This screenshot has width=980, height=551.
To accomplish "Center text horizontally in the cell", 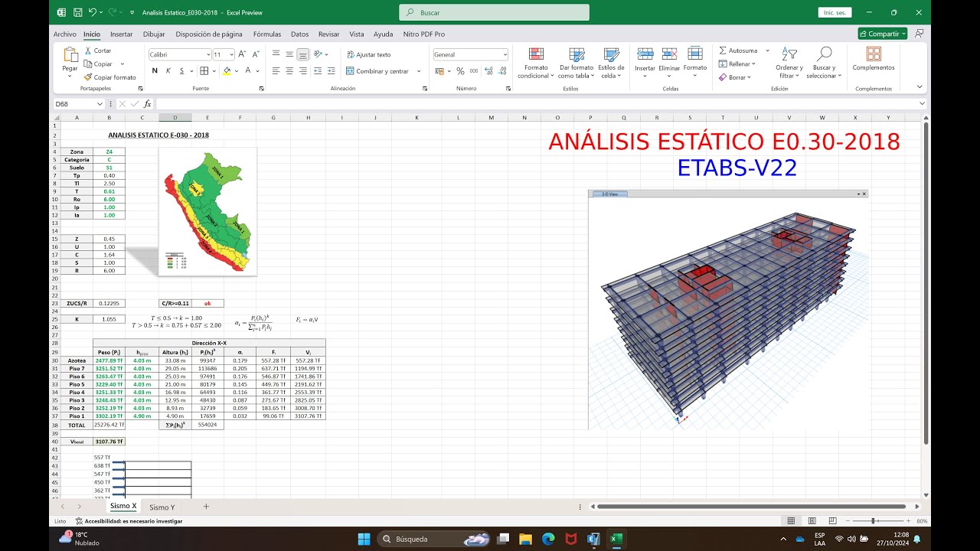I will pos(289,70).
